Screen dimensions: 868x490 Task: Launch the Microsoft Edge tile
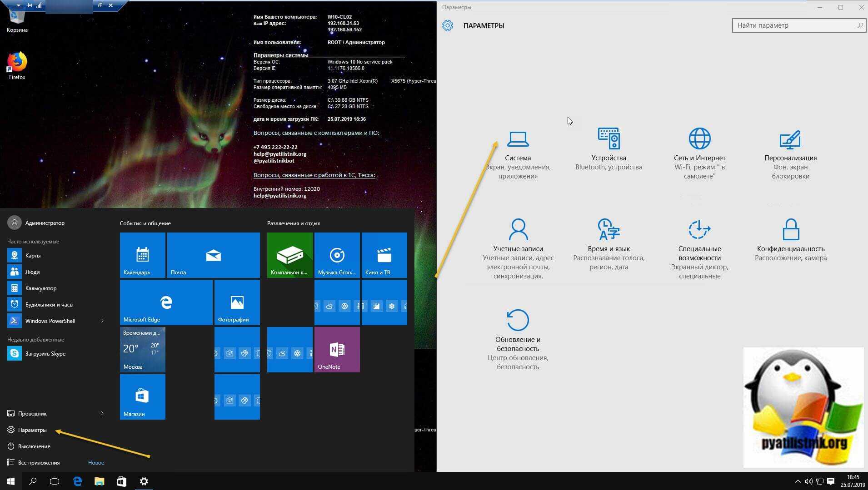(x=166, y=302)
